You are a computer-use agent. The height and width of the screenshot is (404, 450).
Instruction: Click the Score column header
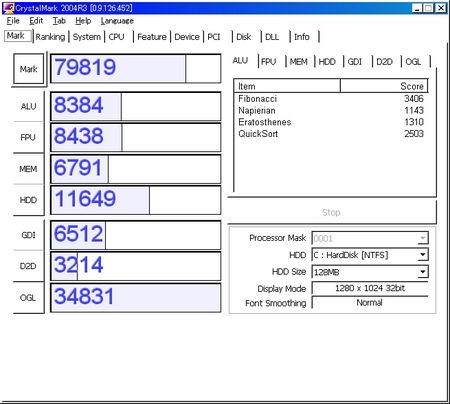(384, 86)
